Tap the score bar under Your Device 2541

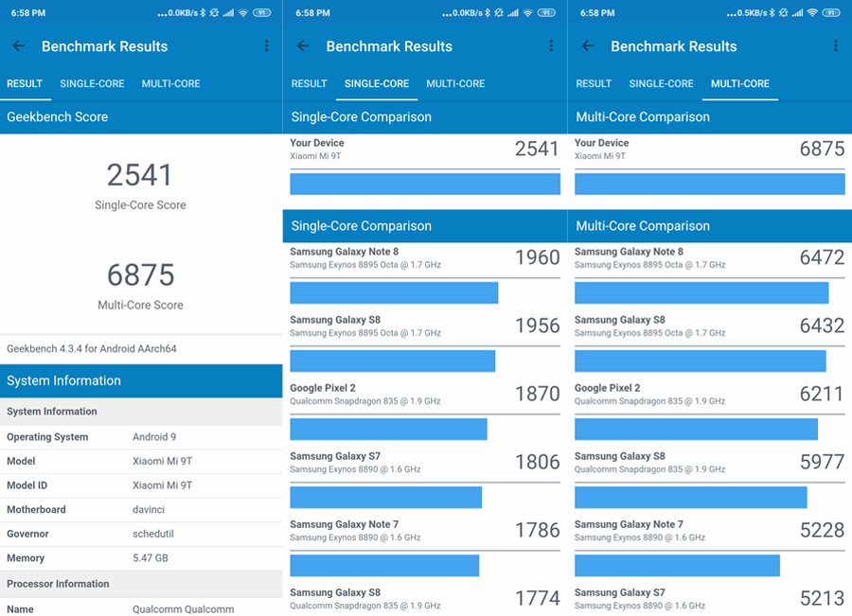pos(425,184)
